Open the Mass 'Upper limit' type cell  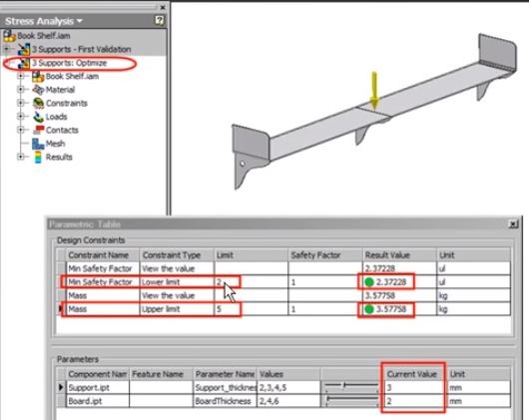(x=177, y=309)
